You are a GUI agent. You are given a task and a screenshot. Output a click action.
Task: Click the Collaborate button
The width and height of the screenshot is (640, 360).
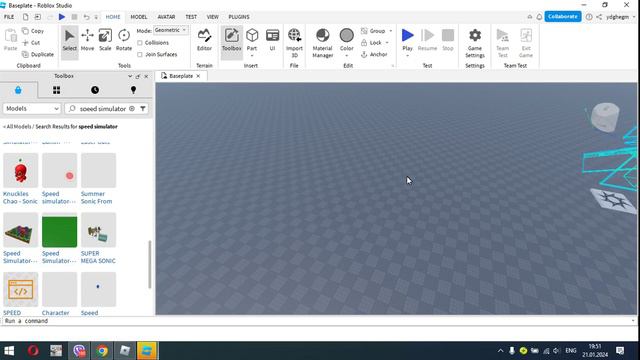point(562,17)
